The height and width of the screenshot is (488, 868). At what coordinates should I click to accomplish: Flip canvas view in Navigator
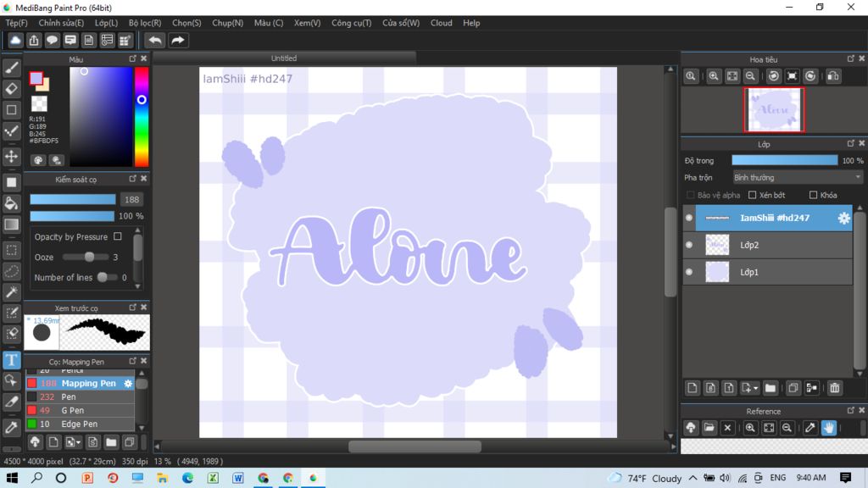pyautogui.click(x=833, y=76)
